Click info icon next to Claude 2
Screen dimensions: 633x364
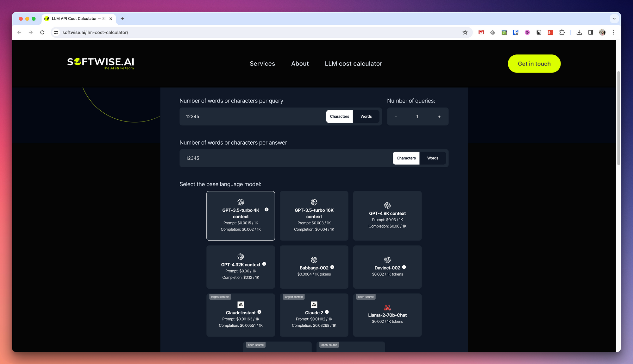327,312
